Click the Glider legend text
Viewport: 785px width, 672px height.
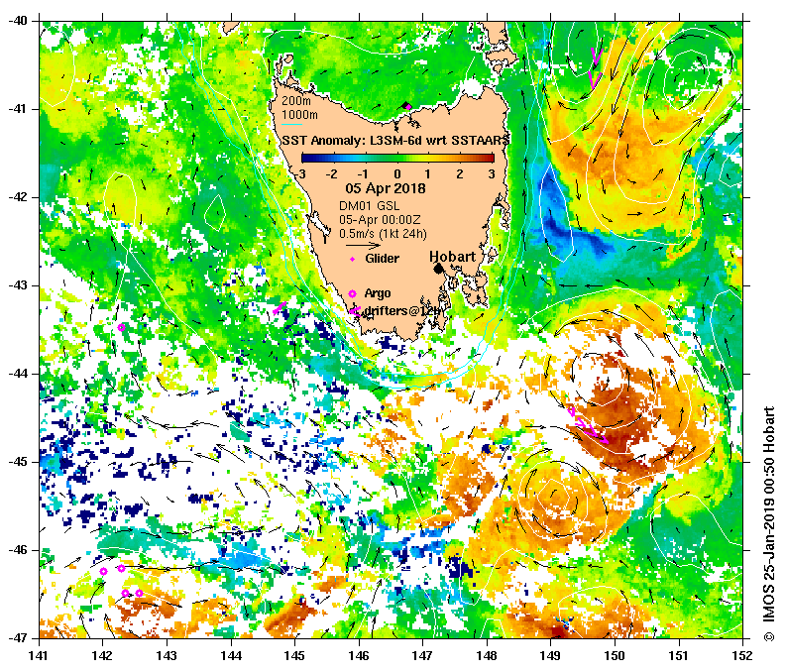(382, 259)
